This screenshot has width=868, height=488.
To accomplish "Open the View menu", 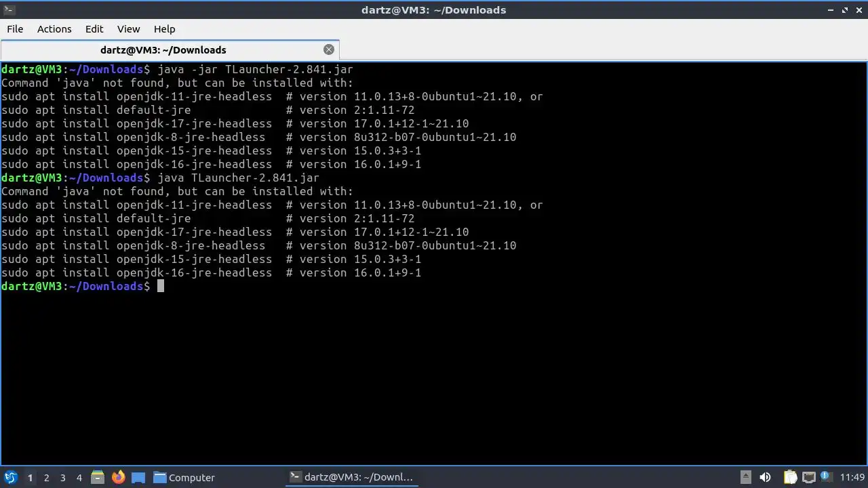I will [128, 29].
